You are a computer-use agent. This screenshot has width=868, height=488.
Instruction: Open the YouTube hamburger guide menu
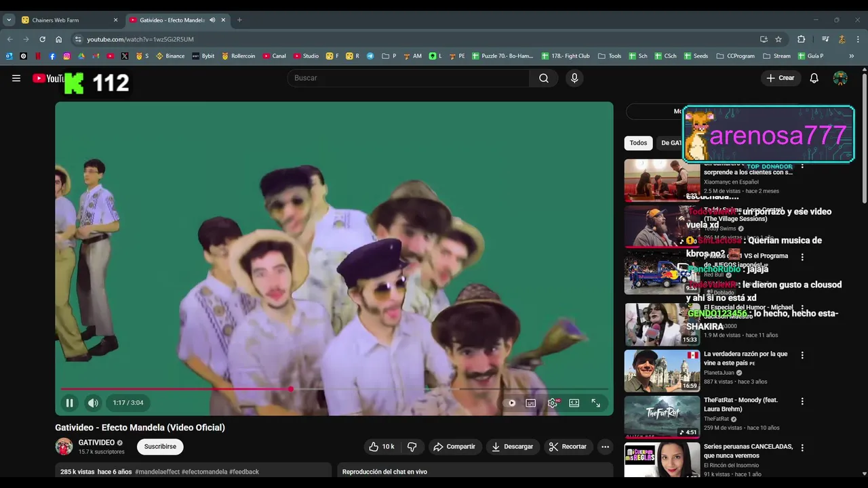click(x=16, y=78)
